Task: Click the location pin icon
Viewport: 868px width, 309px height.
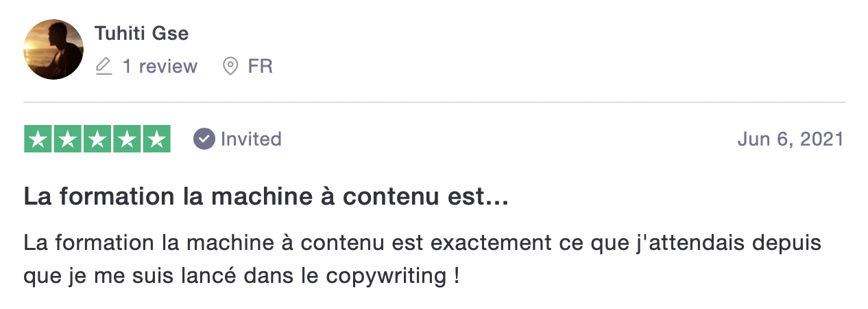Action: pyautogui.click(x=230, y=67)
